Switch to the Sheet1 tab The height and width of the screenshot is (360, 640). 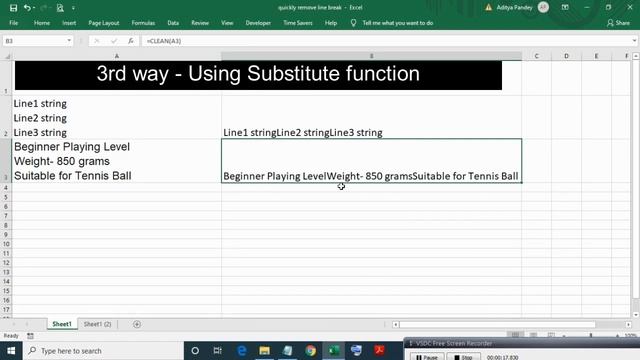[x=62, y=324]
